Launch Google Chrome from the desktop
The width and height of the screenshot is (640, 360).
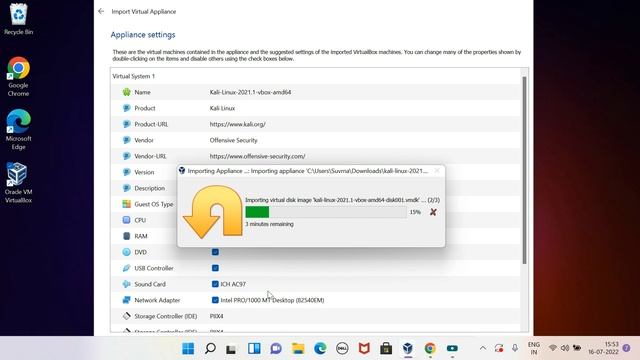click(x=18, y=77)
